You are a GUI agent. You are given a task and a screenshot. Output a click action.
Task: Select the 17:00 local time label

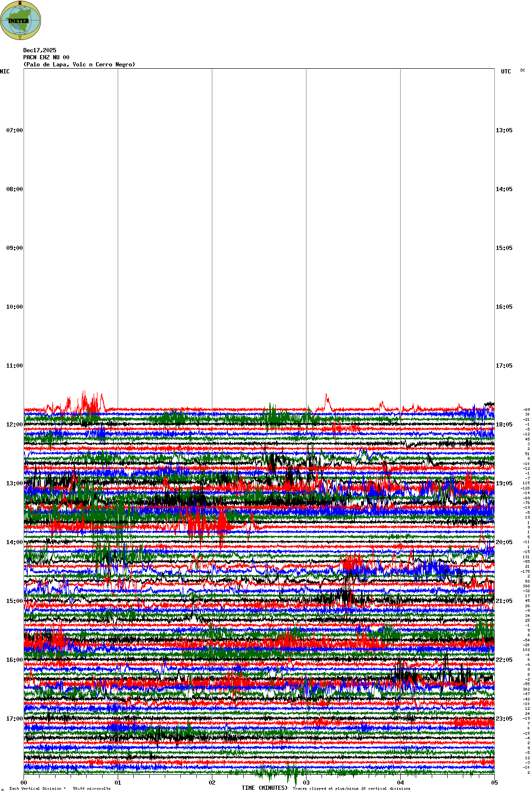14,719
